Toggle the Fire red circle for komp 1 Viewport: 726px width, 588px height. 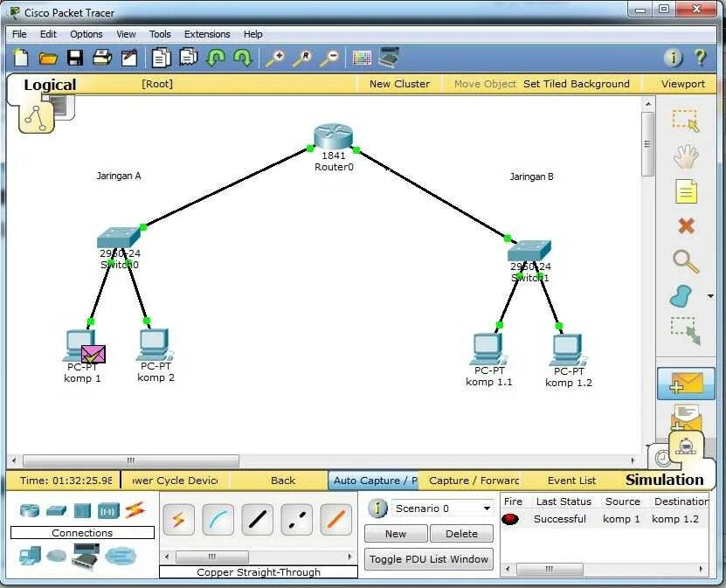(x=510, y=520)
